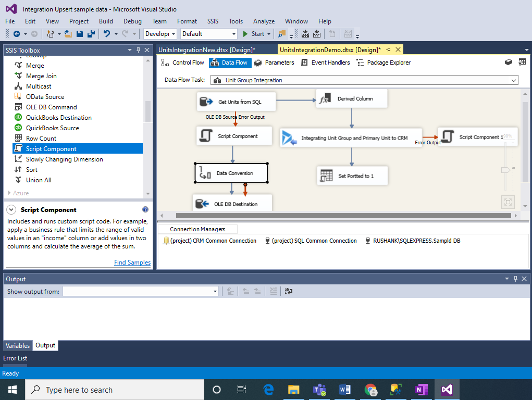Select QuickBooks Destination in toolbox
The width and height of the screenshot is (532, 400).
tap(59, 118)
